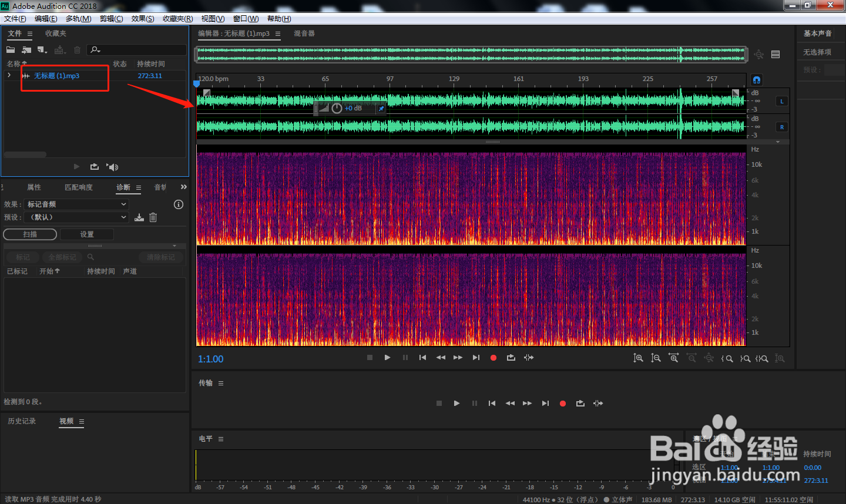
Task: Click the editor rewind button
Action: click(441, 358)
